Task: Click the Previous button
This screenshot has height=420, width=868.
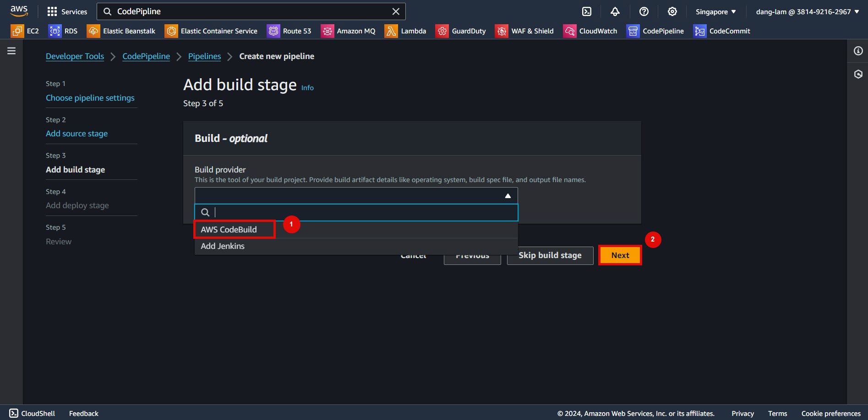Action: [472, 258]
